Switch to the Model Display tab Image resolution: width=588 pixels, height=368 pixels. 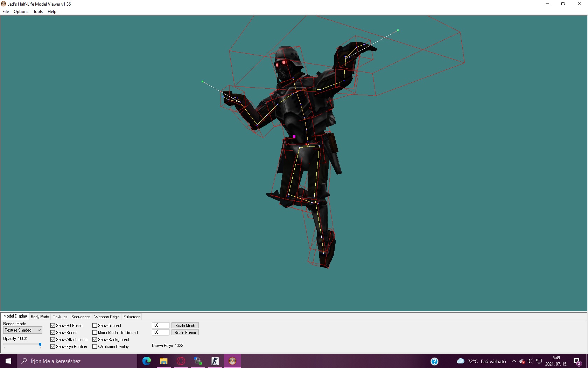(15, 316)
